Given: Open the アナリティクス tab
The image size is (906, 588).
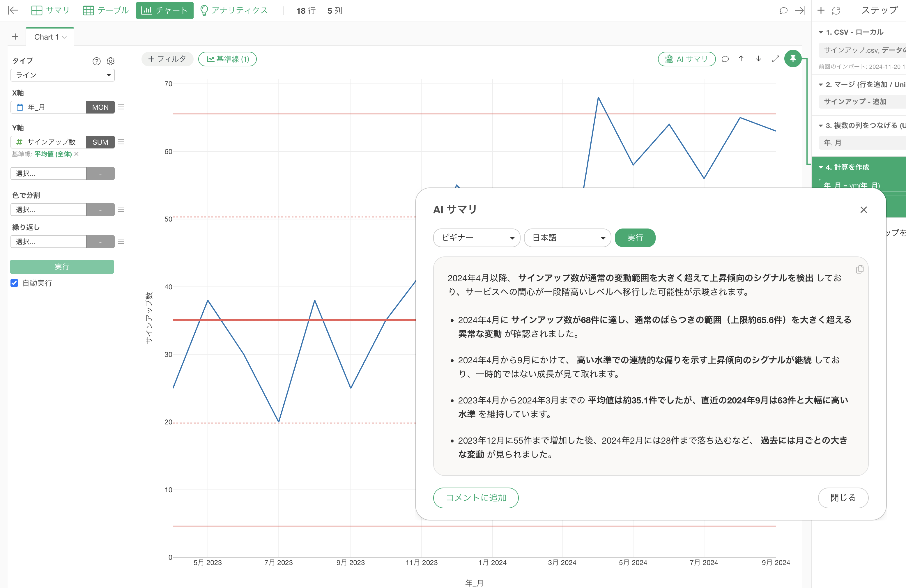Looking at the screenshot, I should pyautogui.click(x=234, y=10).
